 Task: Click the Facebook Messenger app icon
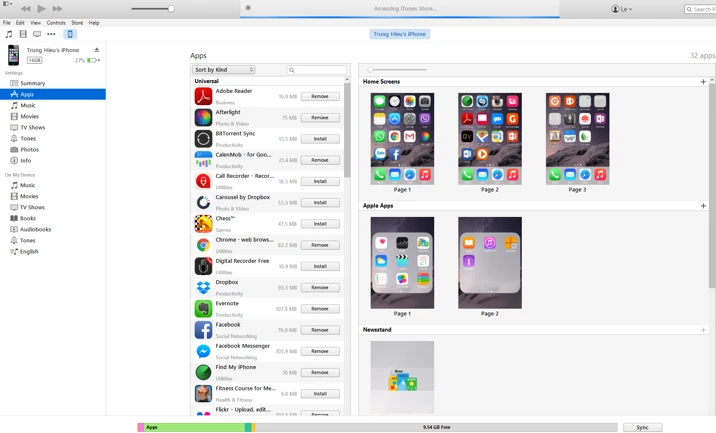(x=203, y=351)
